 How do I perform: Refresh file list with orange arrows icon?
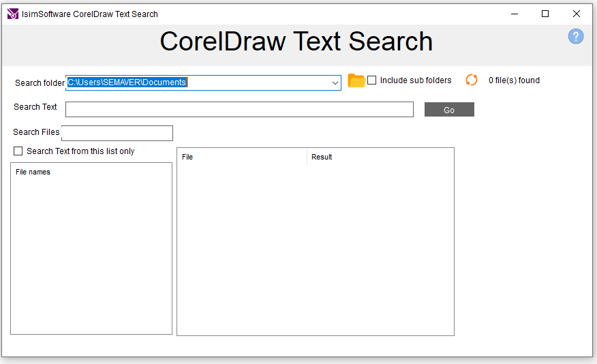pyautogui.click(x=472, y=80)
